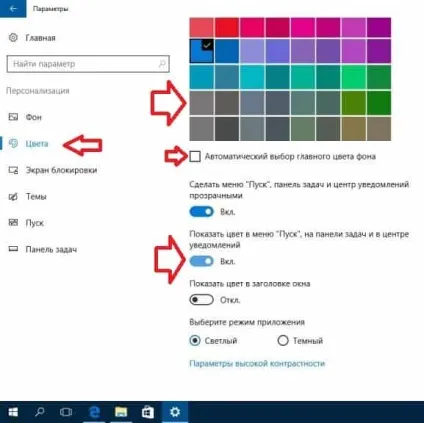
Task: Focus the Найти параметр search field
Action: click(x=88, y=64)
